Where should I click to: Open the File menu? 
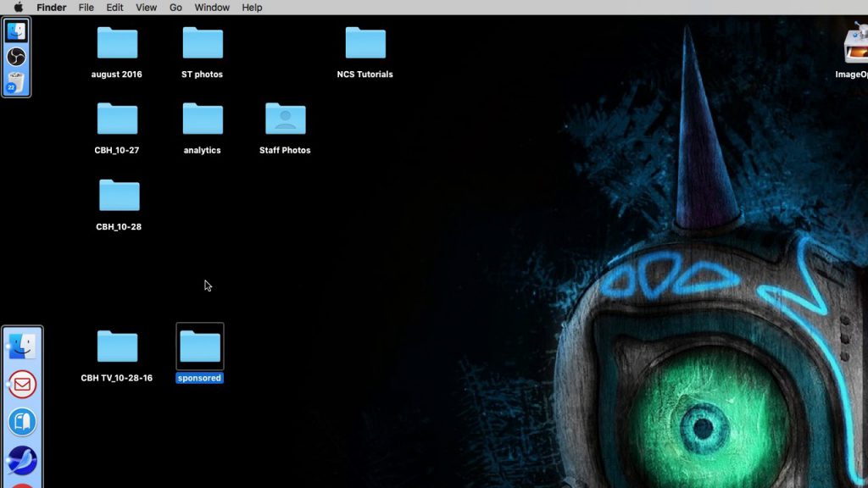point(86,7)
